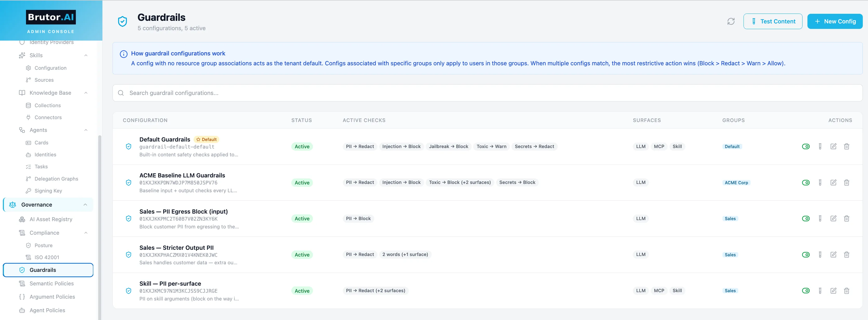Open Compliance Posture page
This screenshot has width=868, height=320.
coord(43,245)
